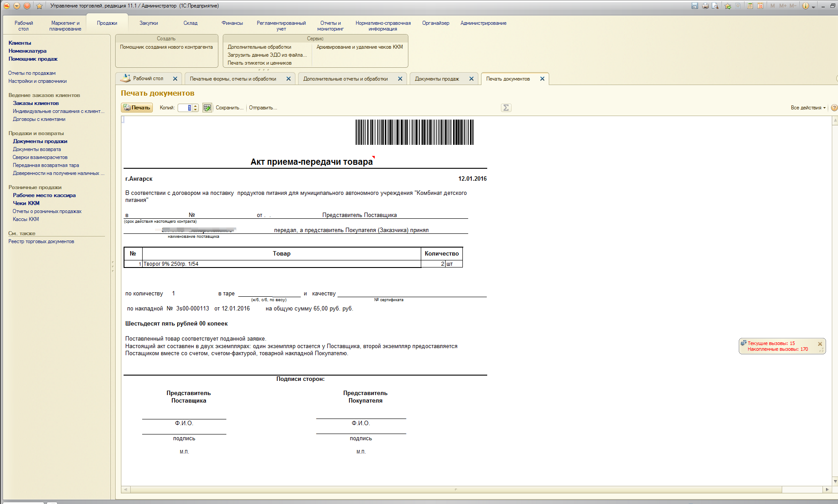
Task: Switch to Документы продаж tab
Action: point(437,79)
